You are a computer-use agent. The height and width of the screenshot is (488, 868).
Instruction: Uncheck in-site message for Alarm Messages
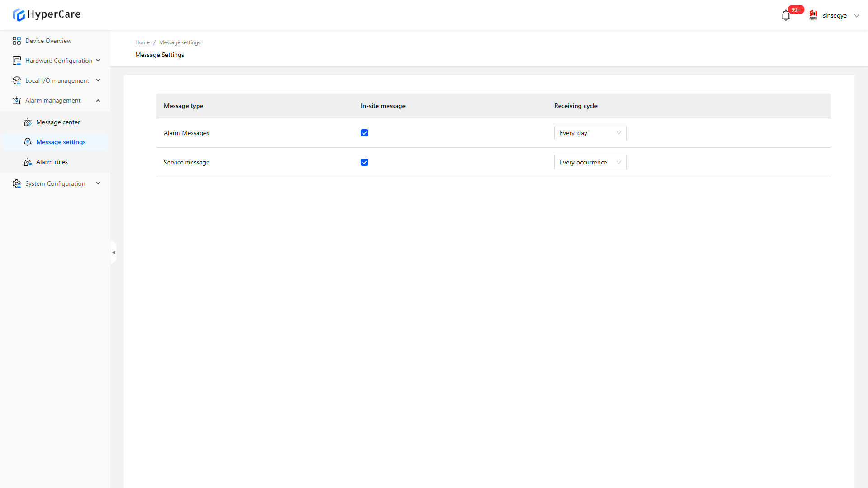[x=364, y=133]
